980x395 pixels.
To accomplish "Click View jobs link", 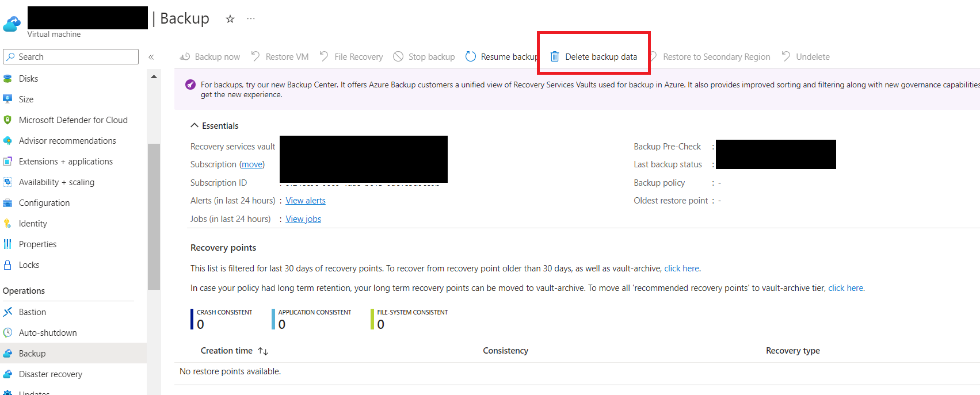I will 303,219.
